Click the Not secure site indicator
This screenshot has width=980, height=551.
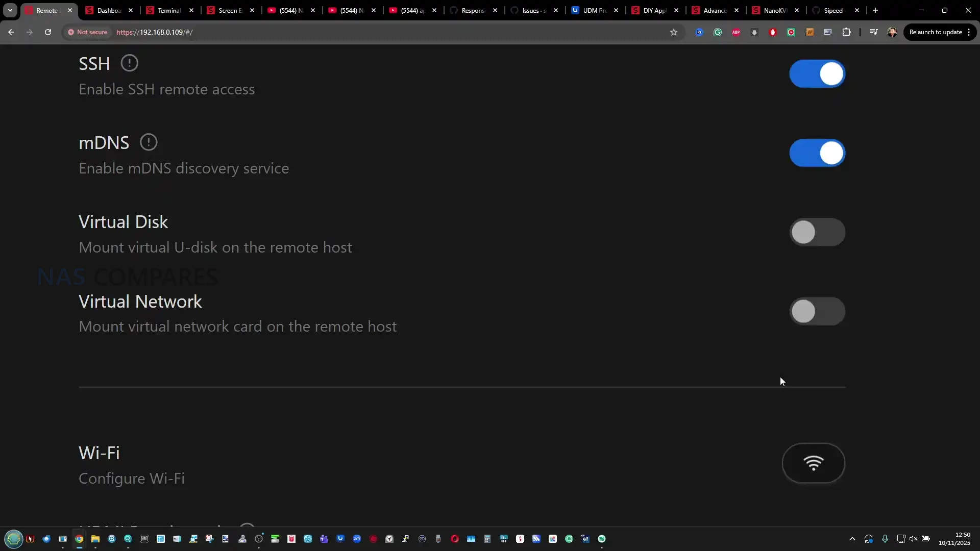87,32
